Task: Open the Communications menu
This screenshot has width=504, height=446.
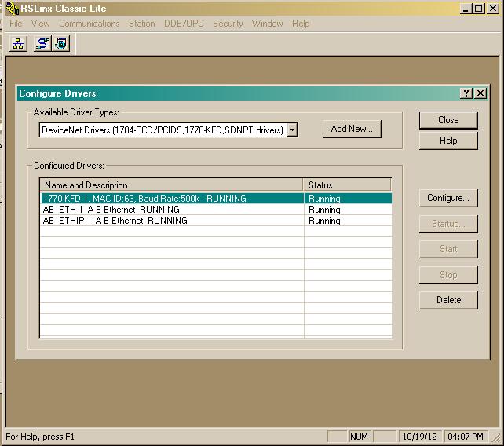Action: [89, 24]
